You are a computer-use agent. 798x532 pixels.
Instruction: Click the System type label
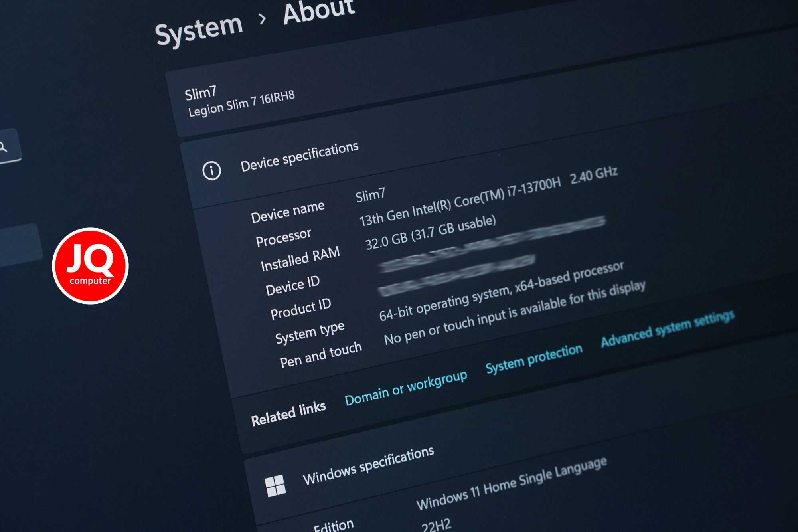310,332
